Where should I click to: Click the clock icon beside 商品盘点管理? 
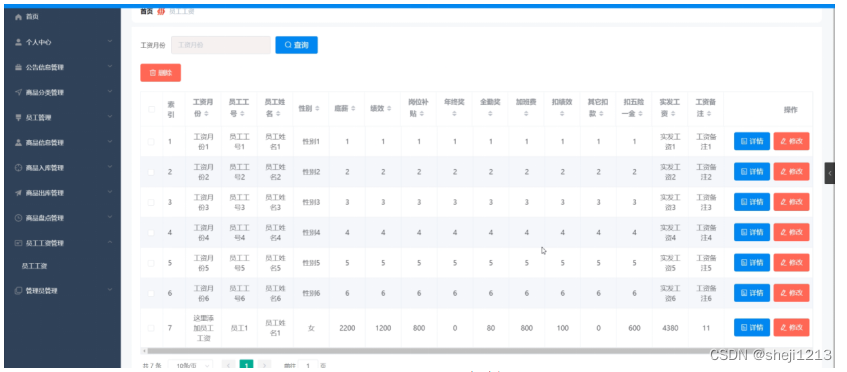click(18, 218)
